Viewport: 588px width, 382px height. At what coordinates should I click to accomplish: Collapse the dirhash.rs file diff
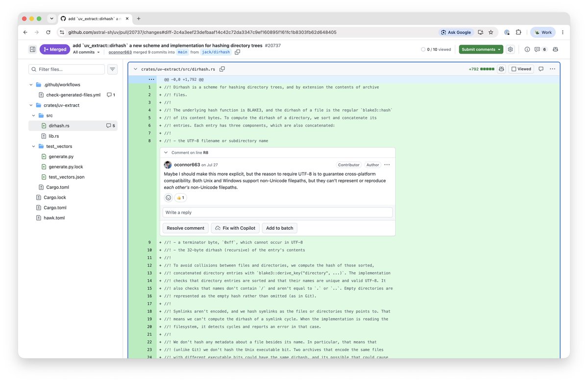(x=135, y=69)
